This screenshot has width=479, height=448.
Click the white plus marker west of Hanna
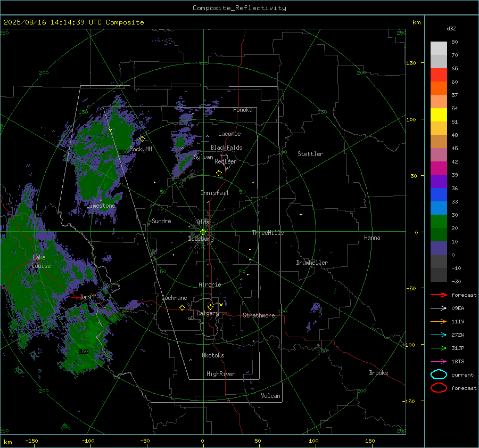[301, 214]
